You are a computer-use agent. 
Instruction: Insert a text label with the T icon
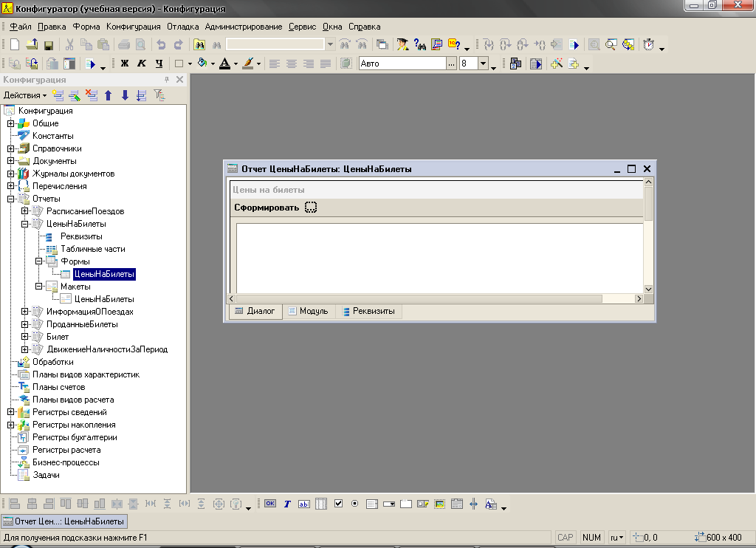click(287, 504)
